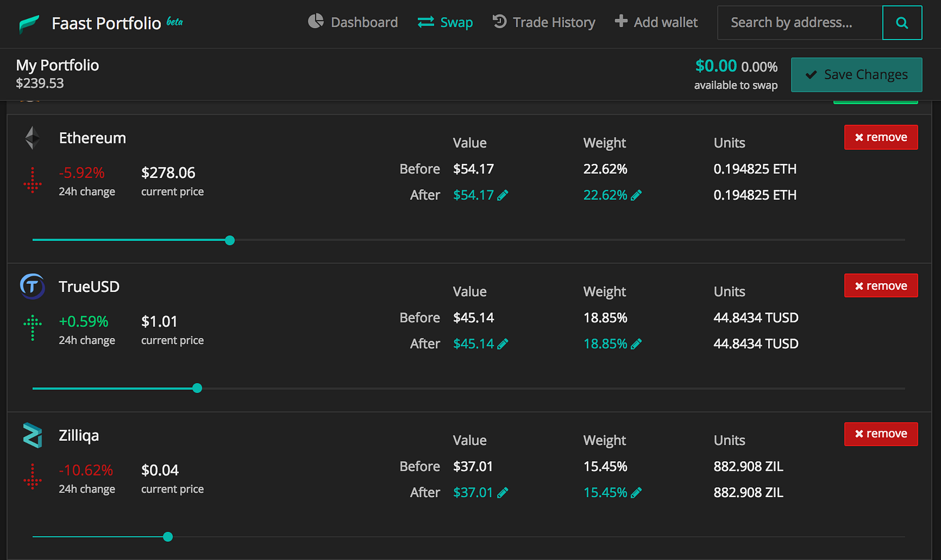Edit Ethereum after-weight with pencil icon
Screen dimensions: 941x560
[636, 195]
